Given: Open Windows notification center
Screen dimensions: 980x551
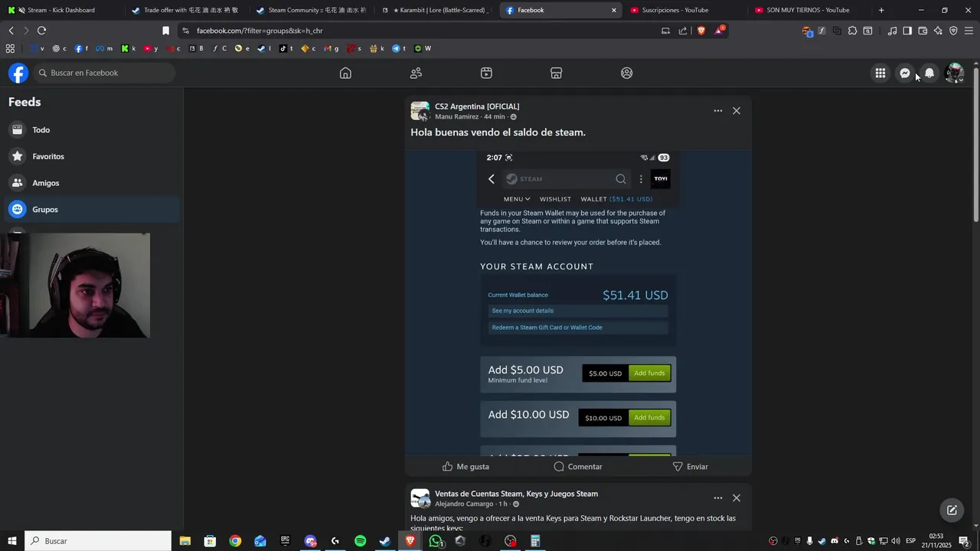Looking at the screenshot, I should click(x=965, y=541).
